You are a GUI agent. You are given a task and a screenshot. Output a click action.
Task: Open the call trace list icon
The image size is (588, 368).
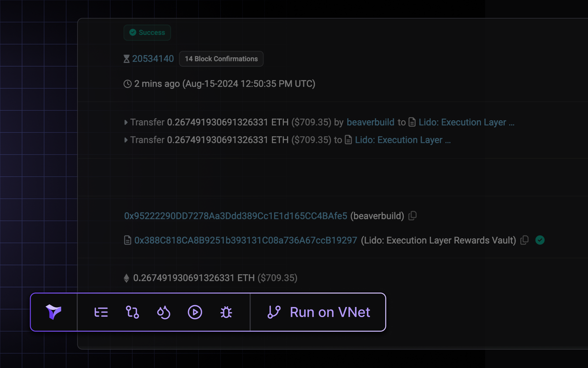pyautogui.click(x=101, y=312)
